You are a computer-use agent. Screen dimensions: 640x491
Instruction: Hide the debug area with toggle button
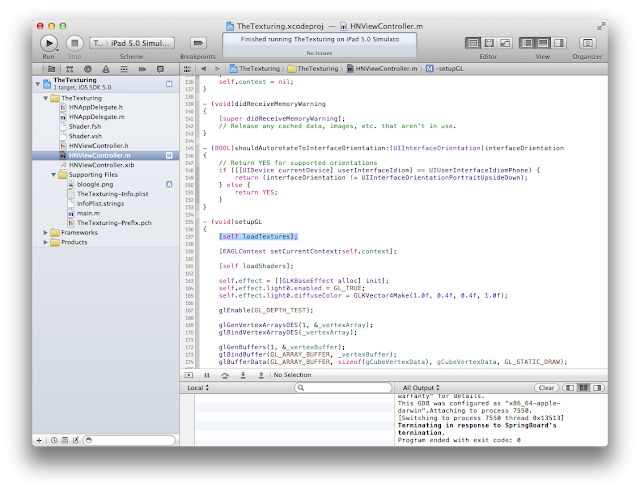pos(189,375)
